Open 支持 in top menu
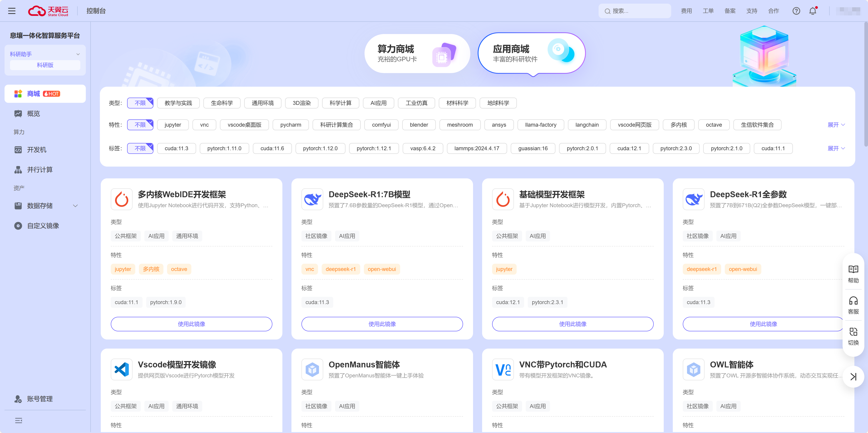Viewport: 868px width, 433px height. (752, 11)
